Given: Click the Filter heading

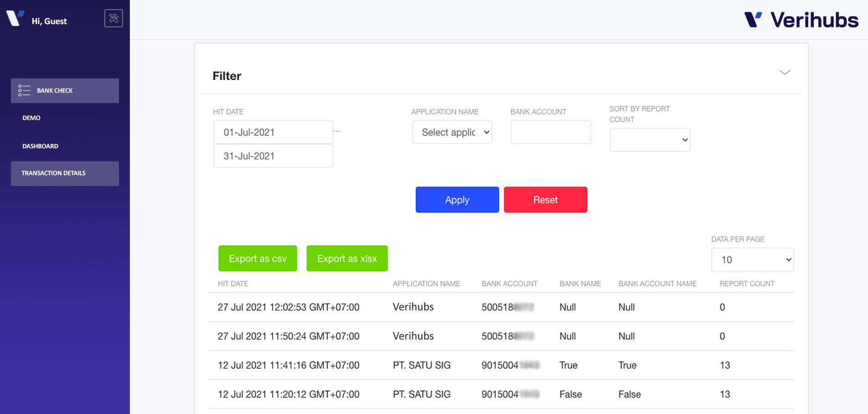Looking at the screenshot, I should click(227, 76).
